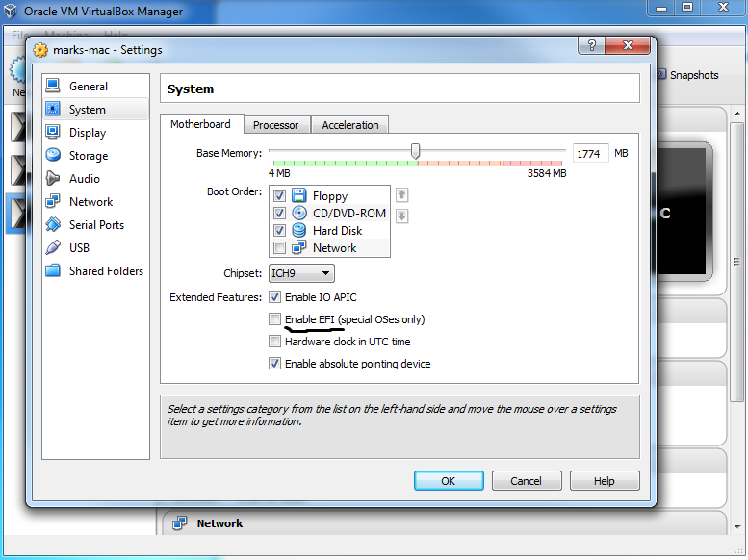
Task: Click the Cancel button
Action: tap(527, 481)
